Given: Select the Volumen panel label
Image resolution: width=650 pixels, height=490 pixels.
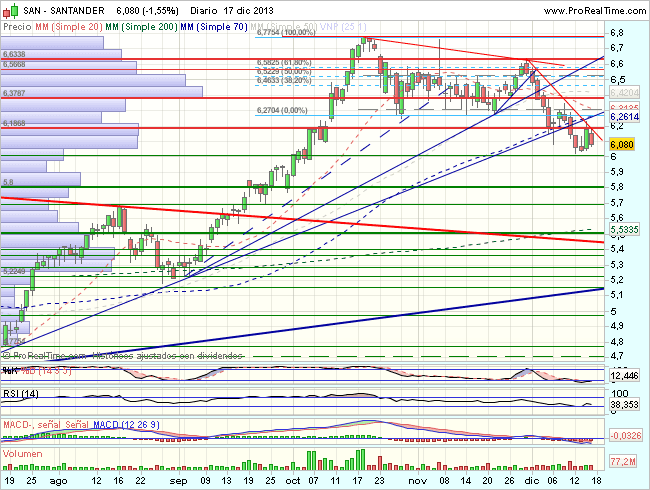Looking at the screenshot, I should 22,454.
